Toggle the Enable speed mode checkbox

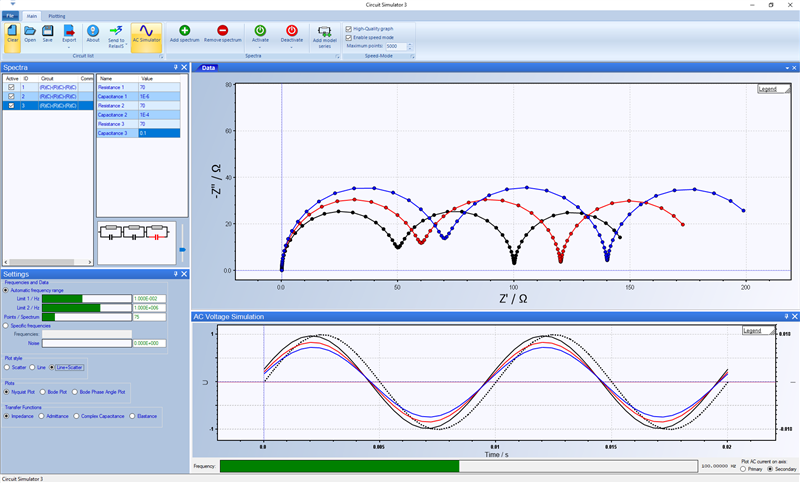(x=348, y=38)
